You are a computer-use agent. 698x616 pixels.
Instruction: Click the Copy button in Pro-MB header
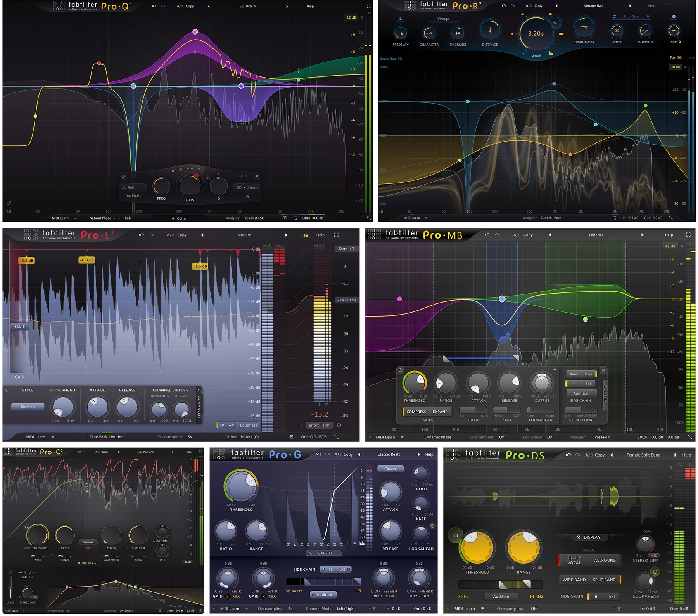[528, 235]
